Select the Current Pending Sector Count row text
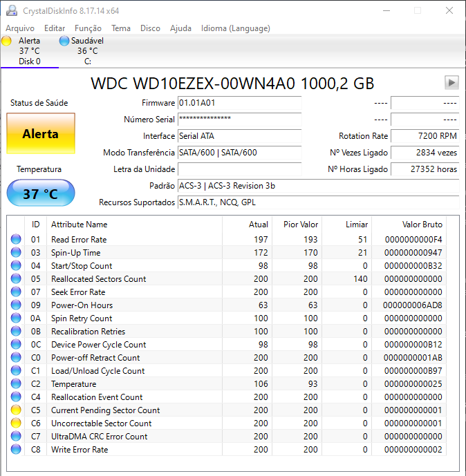 click(x=105, y=410)
